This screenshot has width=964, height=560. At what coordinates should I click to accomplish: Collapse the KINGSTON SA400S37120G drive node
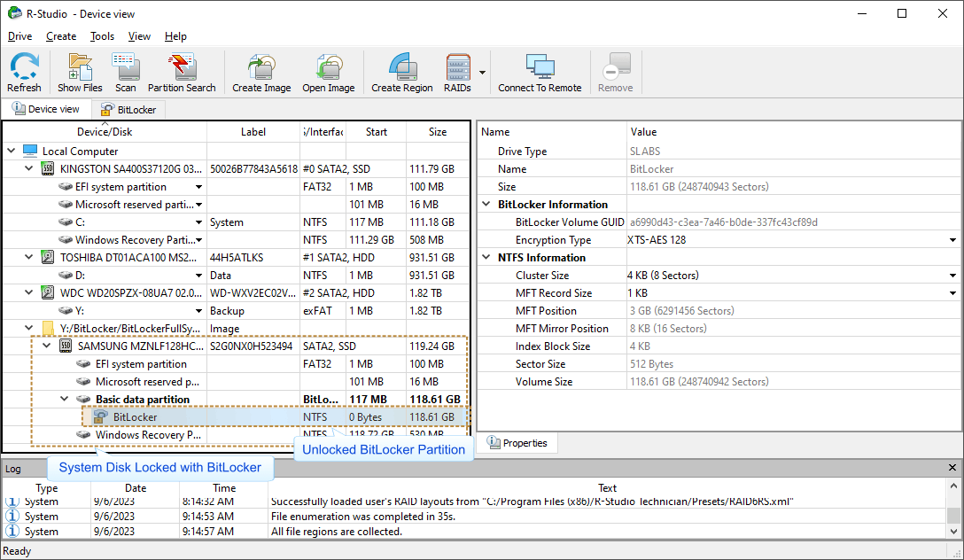pyautogui.click(x=29, y=168)
